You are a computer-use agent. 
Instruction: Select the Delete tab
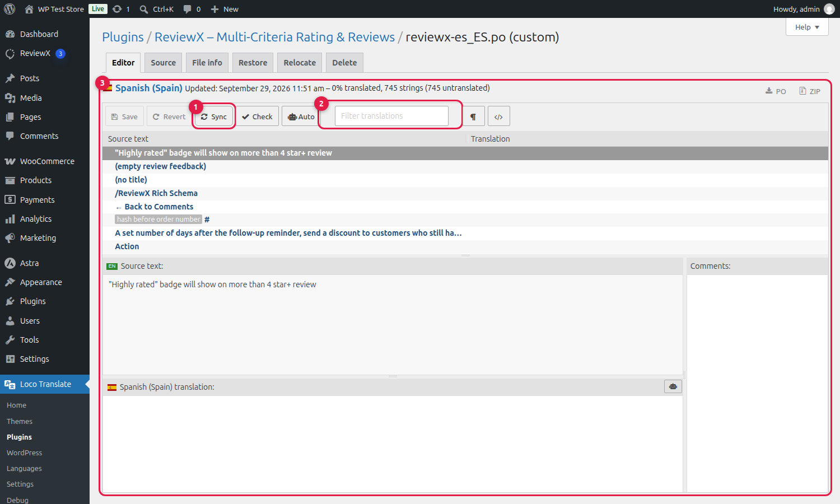(344, 63)
